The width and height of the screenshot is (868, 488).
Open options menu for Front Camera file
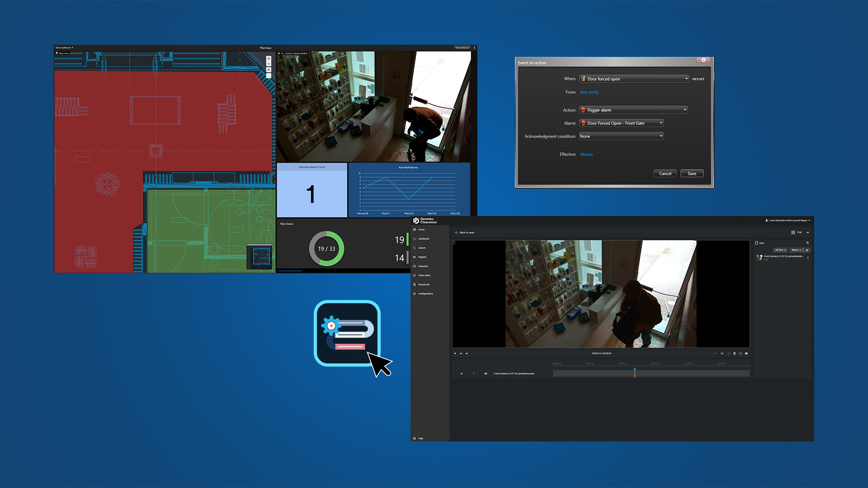pos(808,258)
